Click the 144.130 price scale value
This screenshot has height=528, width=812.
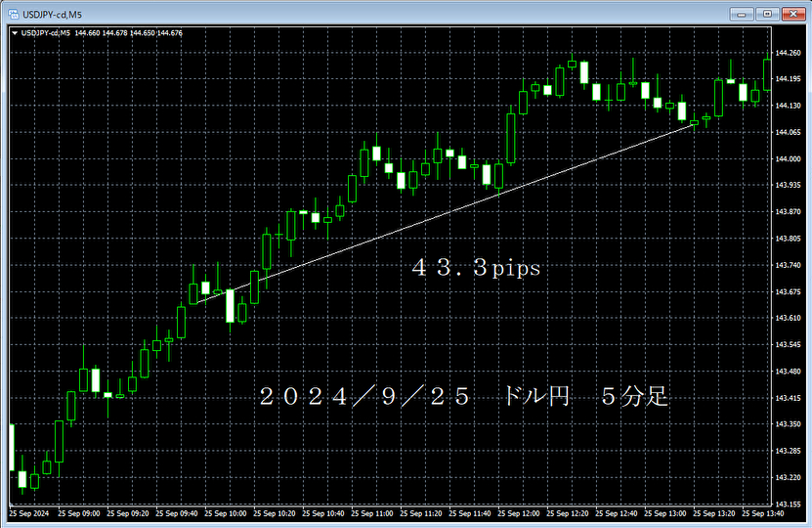click(x=789, y=106)
